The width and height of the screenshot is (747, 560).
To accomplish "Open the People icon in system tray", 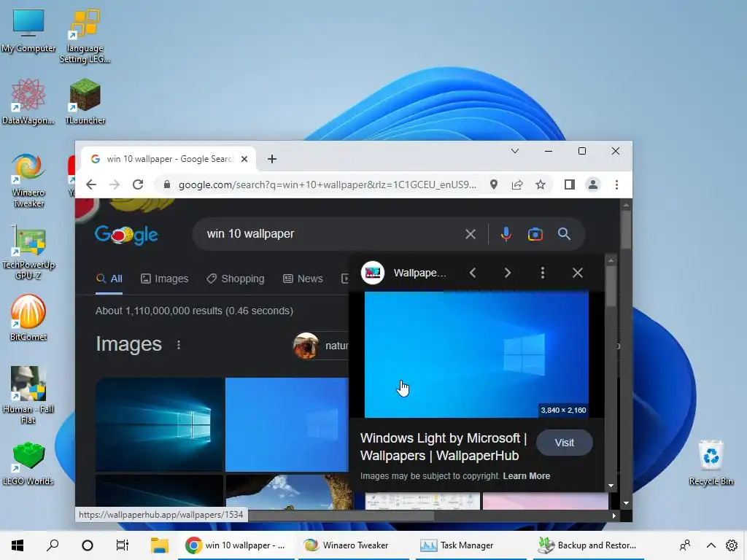I will pyautogui.click(x=685, y=545).
